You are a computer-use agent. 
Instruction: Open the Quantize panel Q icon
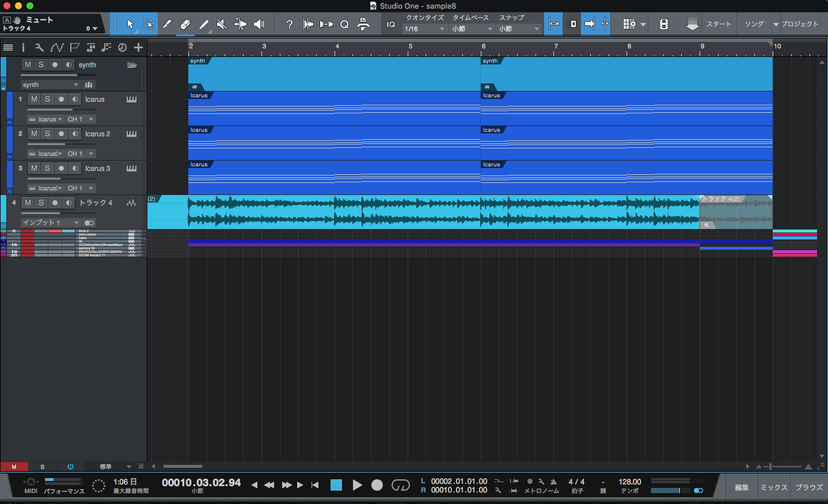pos(344,24)
